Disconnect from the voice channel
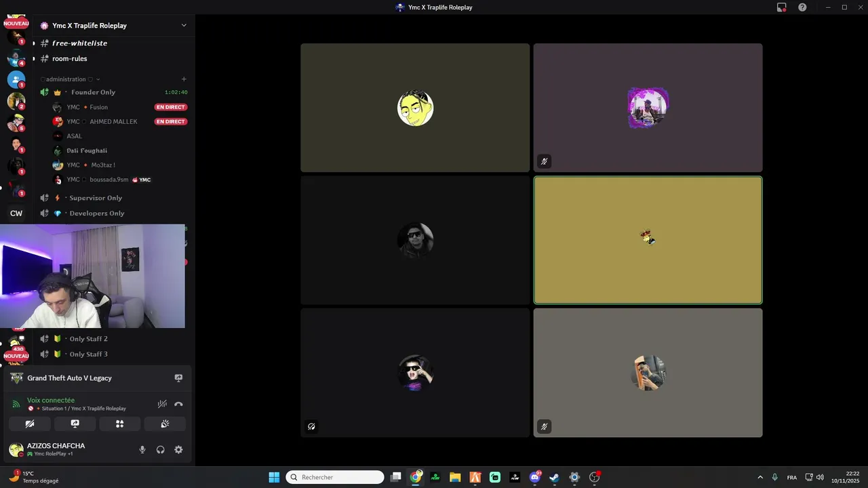The image size is (868, 488). tap(178, 404)
